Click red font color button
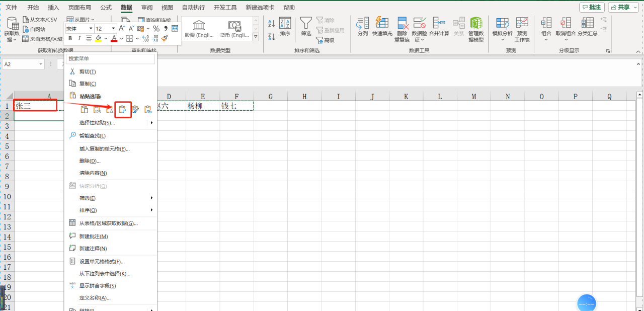The width and height of the screenshot is (644, 311). click(x=115, y=38)
